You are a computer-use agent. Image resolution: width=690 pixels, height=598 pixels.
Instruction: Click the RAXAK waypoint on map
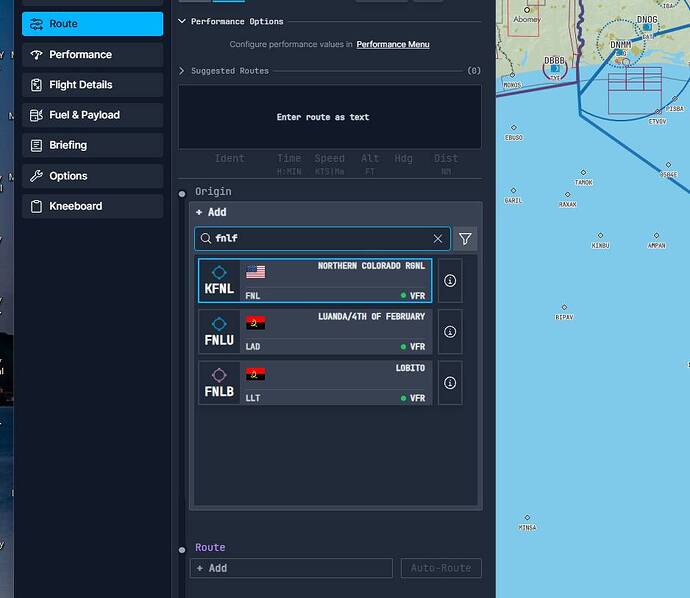click(x=568, y=194)
